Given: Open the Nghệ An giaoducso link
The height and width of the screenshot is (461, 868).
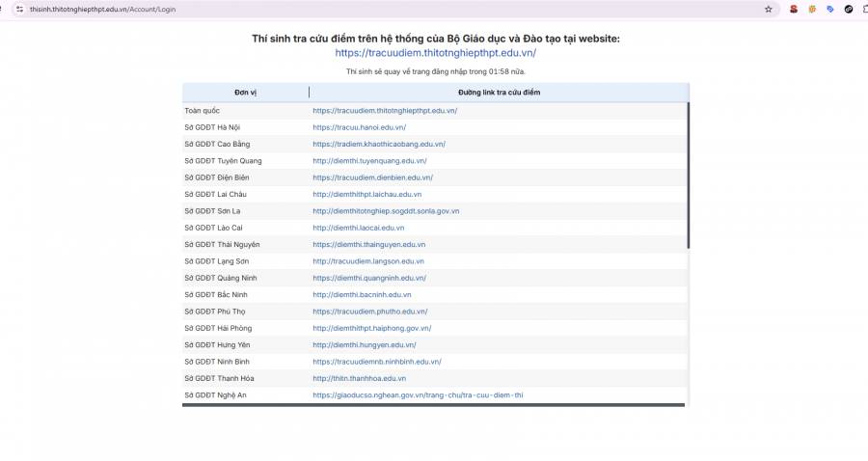Looking at the screenshot, I should [418, 395].
